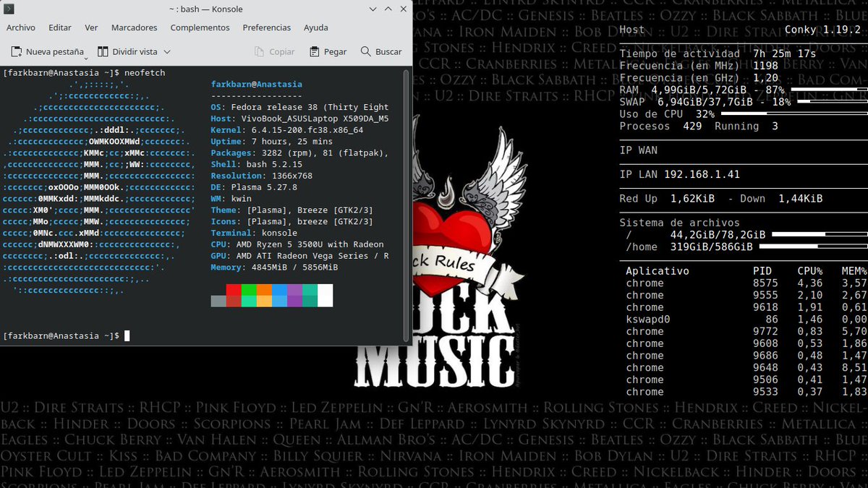Image resolution: width=868 pixels, height=488 pixels.
Task: Minimize the Konsole window
Action: point(372,9)
